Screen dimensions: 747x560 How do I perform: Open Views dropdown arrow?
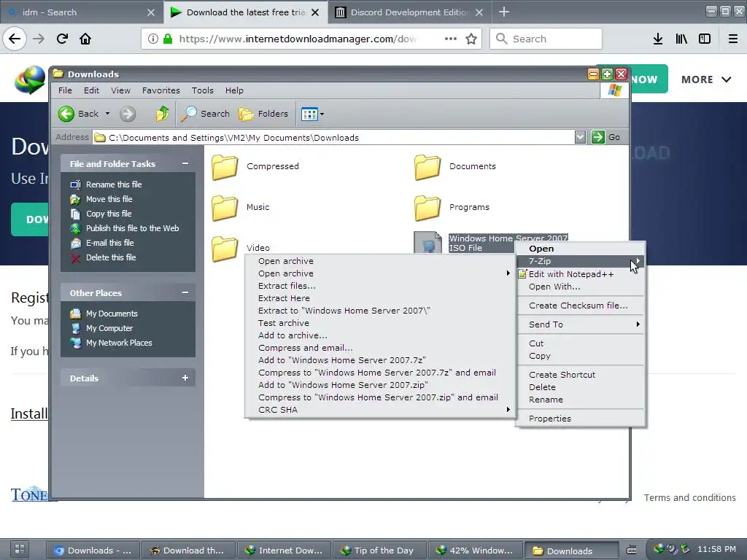[322, 114]
